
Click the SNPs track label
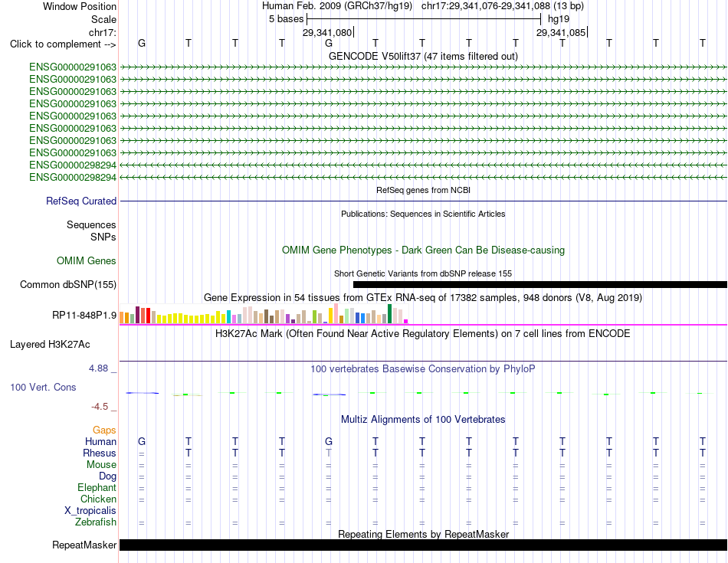pyautogui.click(x=103, y=237)
